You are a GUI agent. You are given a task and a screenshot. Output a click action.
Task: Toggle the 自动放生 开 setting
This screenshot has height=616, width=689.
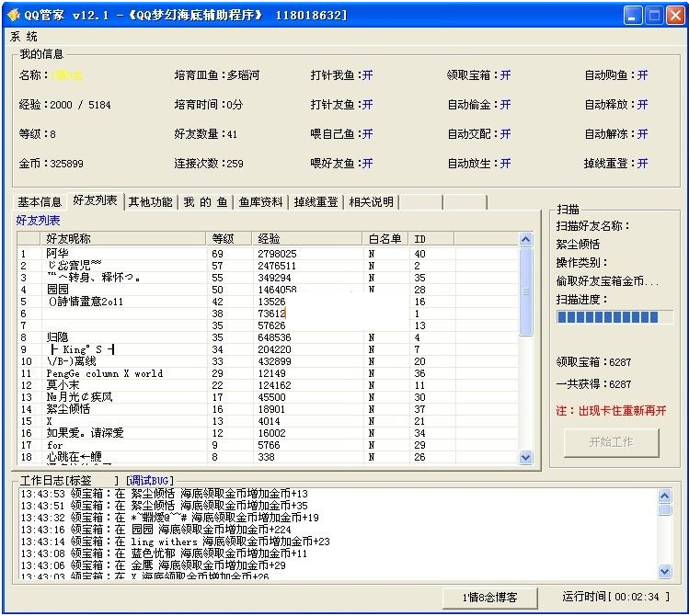(x=505, y=164)
